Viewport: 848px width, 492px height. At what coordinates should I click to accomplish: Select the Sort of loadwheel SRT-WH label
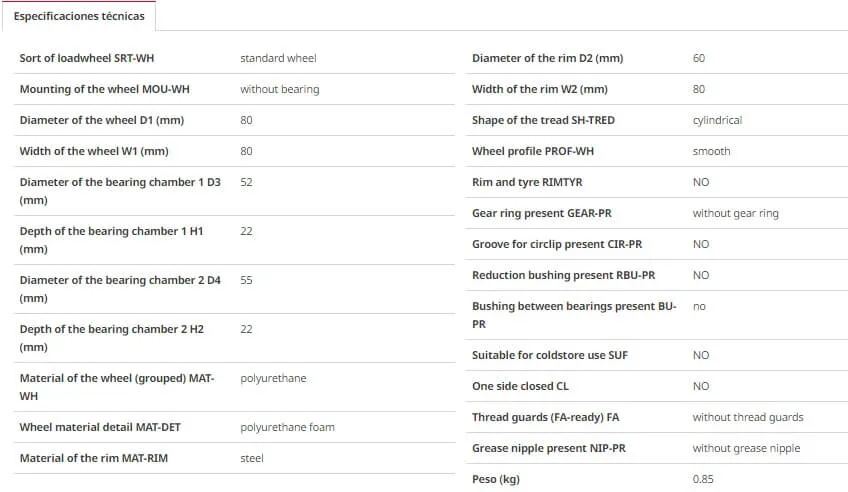point(87,58)
